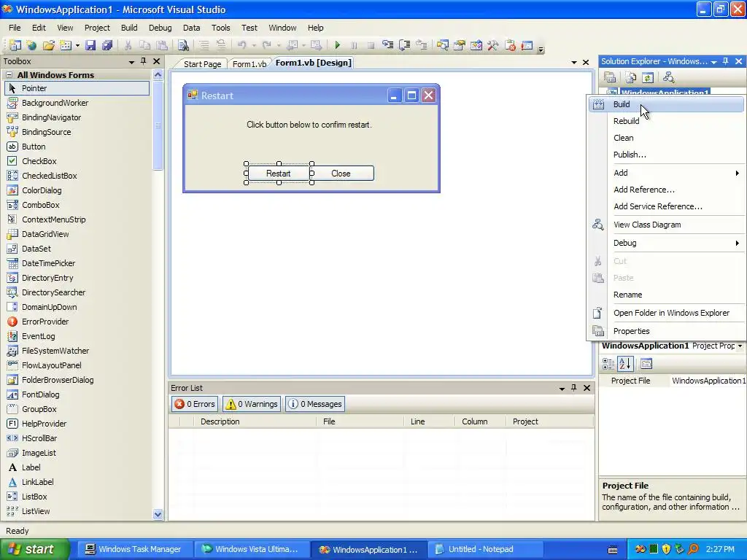Choose Build from the context menu
The image size is (747, 560).
click(666, 104)
